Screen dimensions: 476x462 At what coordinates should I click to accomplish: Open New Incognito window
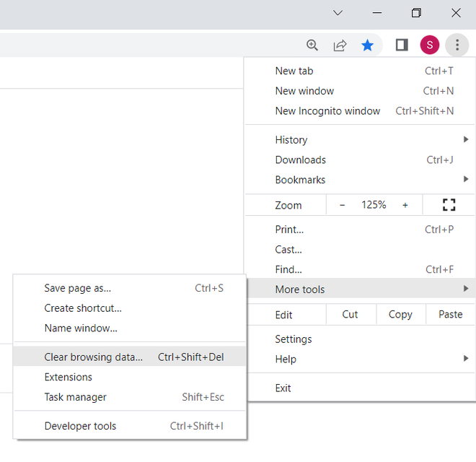327,111
